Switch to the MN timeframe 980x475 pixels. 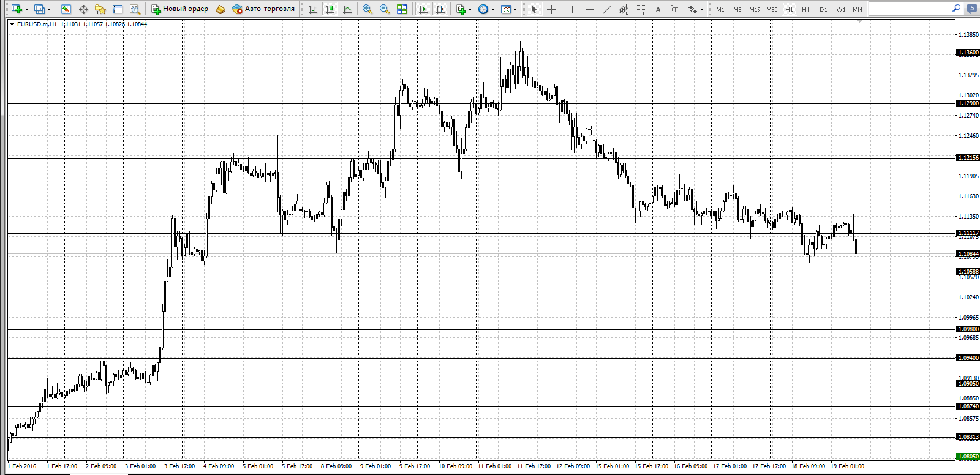tap(858, 9)
